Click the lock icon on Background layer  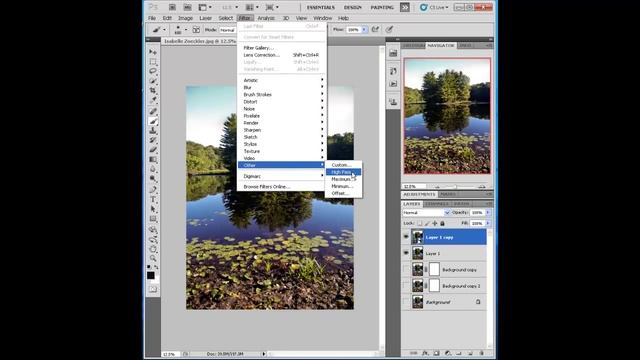point(478,302)
